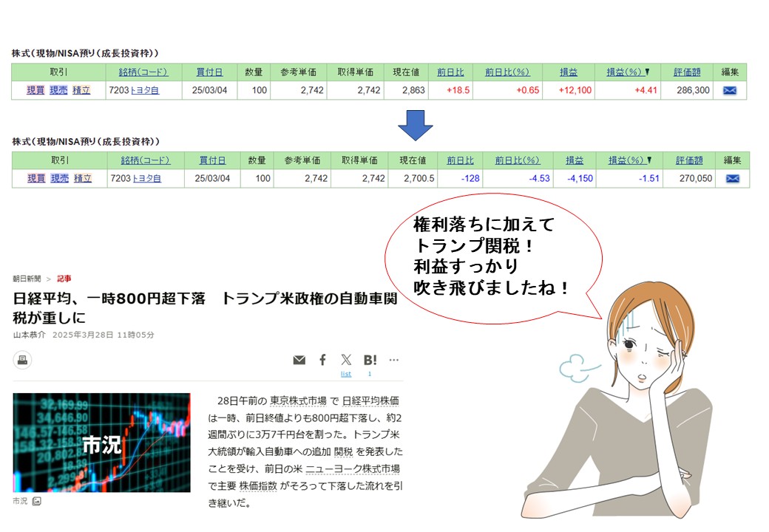Screen dimensions: 769x532
Task: Click 積立 in the row priced 2,700.5
Action: tap(83, 178)
